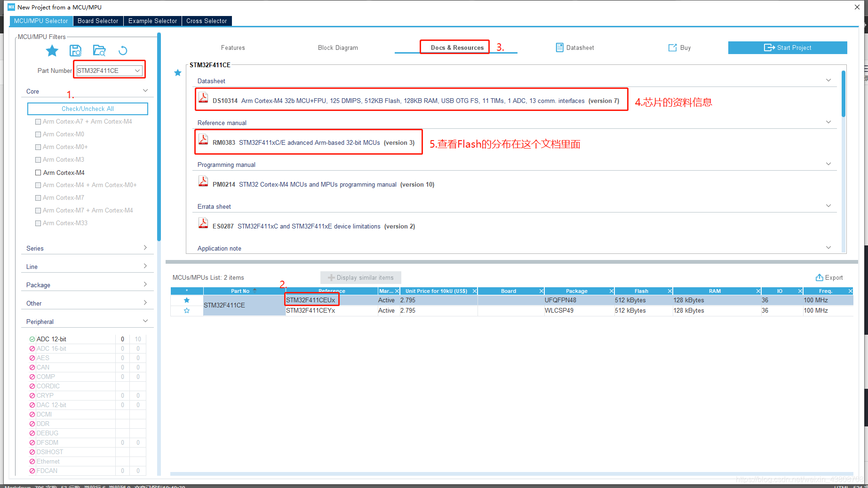Open the Features tab
The width and height of the screenshot is (868, 488).
233,47
